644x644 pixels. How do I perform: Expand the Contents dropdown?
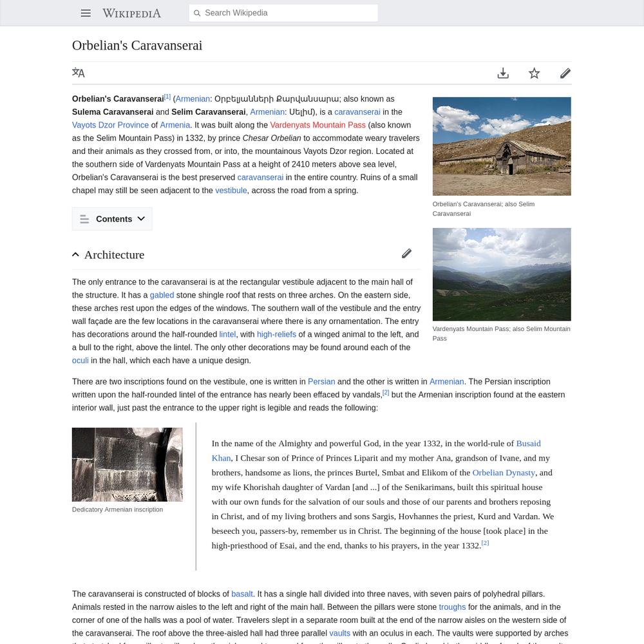(x=112, y=219)
